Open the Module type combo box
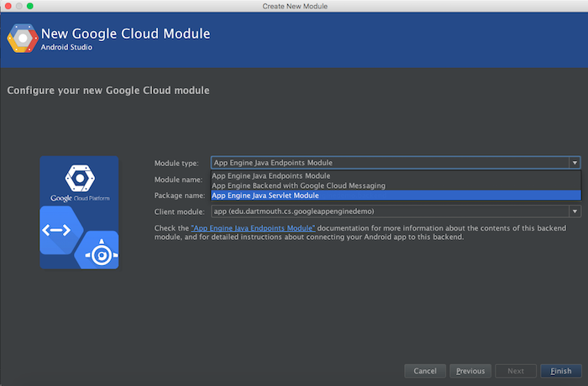 (x=396, y=163)
